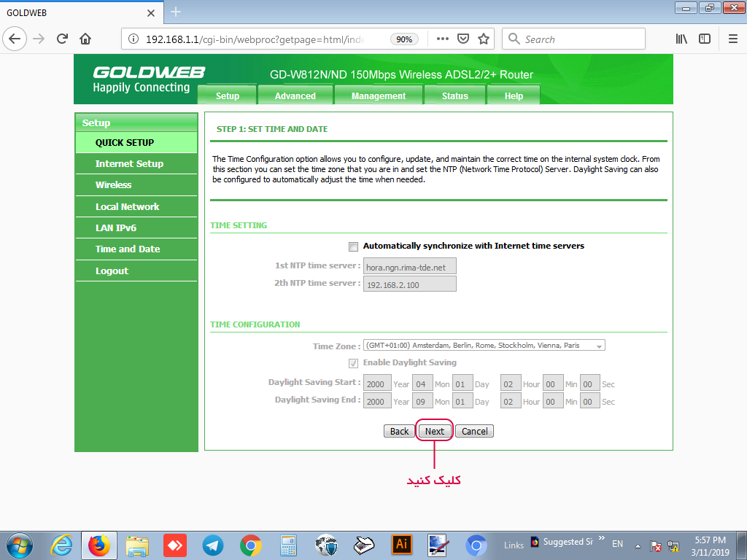Enable automatic sync with Internet time servers
Viewport: 747px width, 560px height.
tap(354, 246)
